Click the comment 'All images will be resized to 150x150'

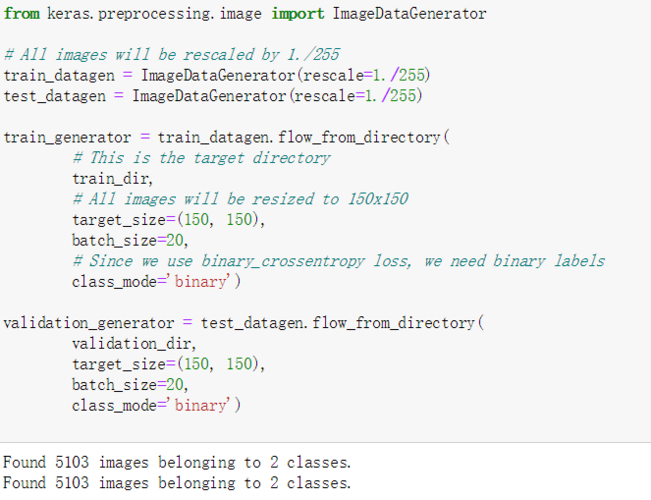pyautogui.click(x=240, y=199)
